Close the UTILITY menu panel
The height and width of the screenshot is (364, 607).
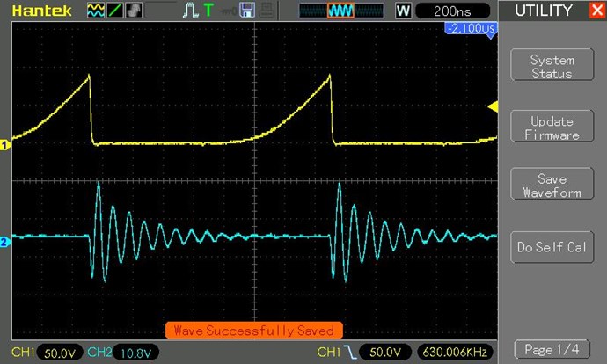click(597, 10)
